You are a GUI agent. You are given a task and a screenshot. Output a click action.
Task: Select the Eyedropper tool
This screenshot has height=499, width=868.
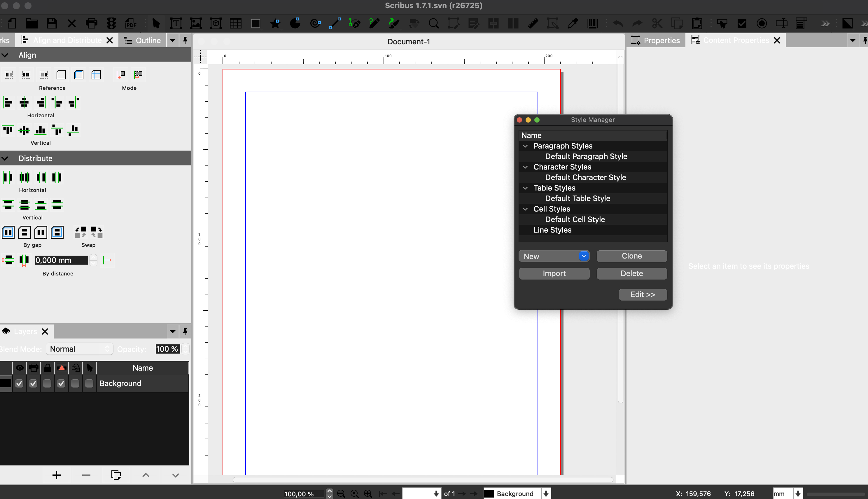[x=572, y=23]
